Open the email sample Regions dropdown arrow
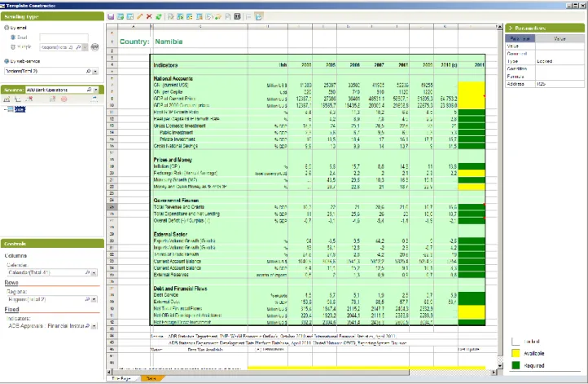588x384 pixels. [x=86, y=47]
